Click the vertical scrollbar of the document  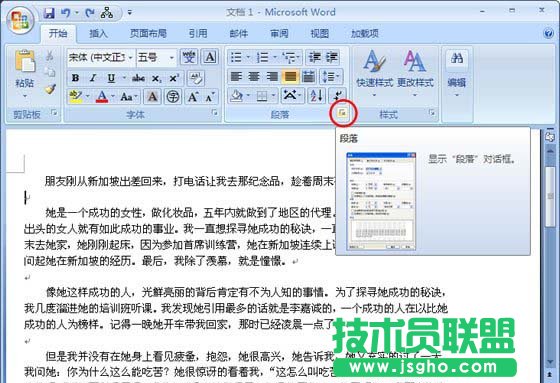click(x=550, y=250)
